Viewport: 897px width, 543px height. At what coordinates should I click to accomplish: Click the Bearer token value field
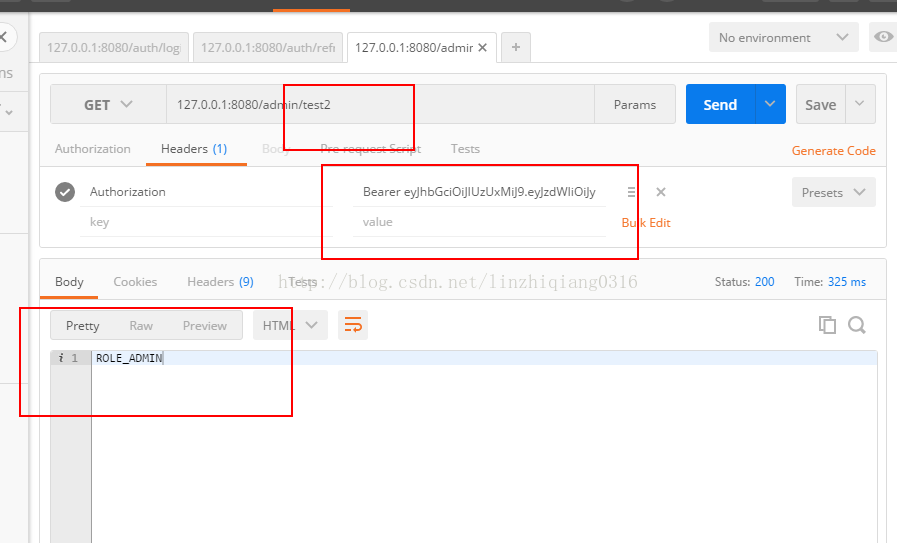(479, 192)
